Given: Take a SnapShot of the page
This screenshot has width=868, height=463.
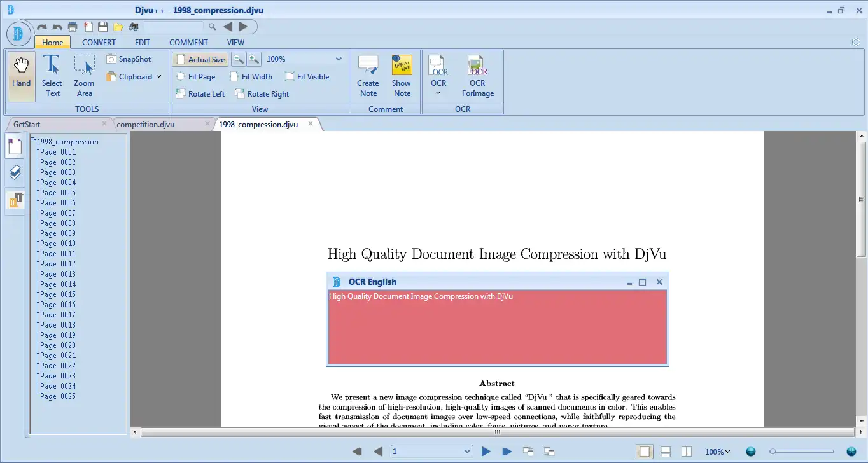Looking at the screenshot, I should coord(129,59).
